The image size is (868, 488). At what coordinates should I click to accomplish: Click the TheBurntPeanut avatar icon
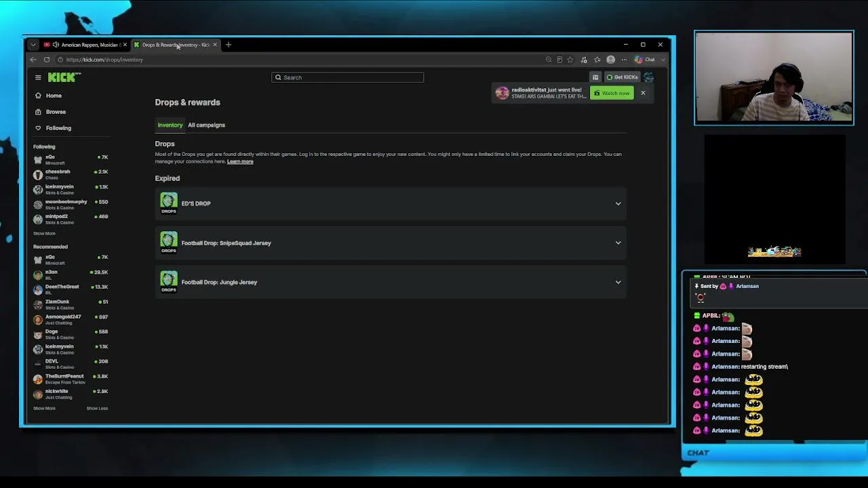(x=38, y=379)
